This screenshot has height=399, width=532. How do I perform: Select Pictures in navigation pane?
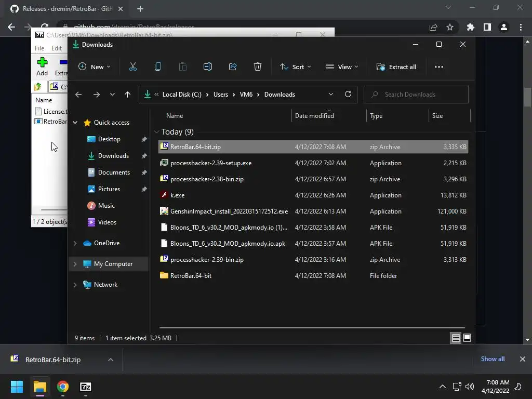(x=109, y=189)
